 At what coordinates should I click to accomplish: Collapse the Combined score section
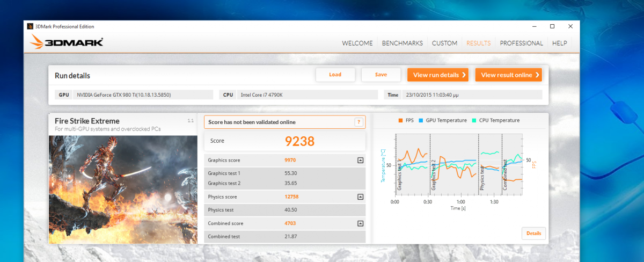click(360, 223)
